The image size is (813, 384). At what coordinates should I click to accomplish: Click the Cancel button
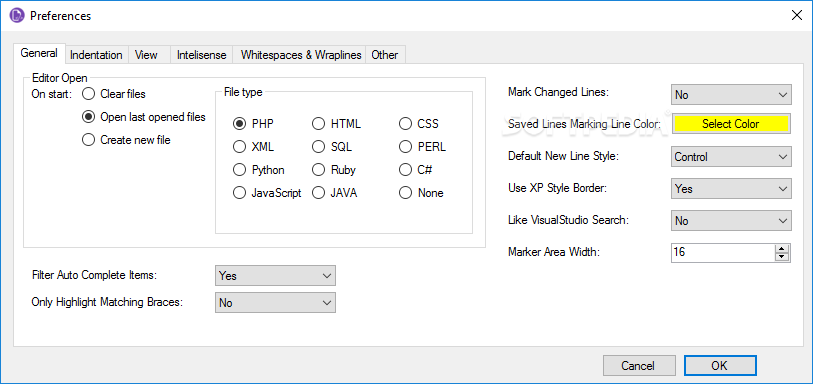pos(639,365)
